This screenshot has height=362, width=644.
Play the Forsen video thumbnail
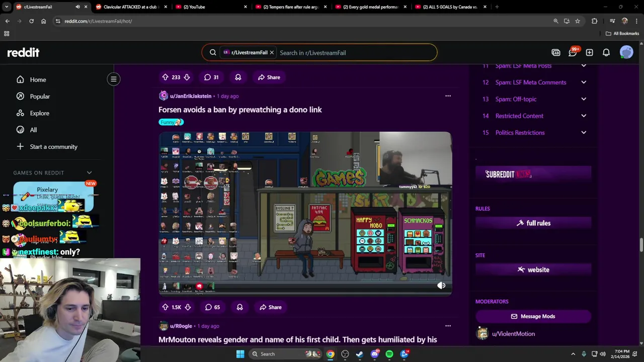(305, 213)
